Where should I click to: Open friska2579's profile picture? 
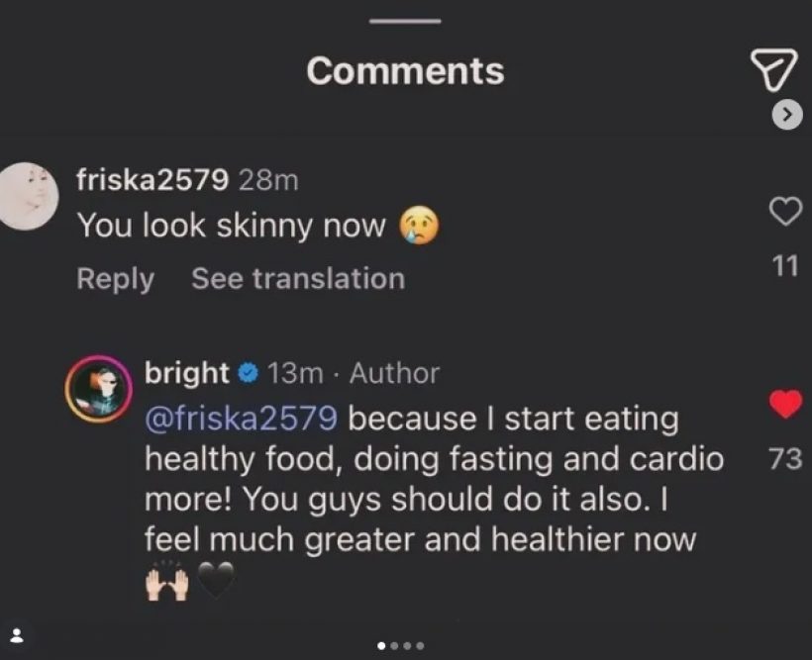[29, 194]
